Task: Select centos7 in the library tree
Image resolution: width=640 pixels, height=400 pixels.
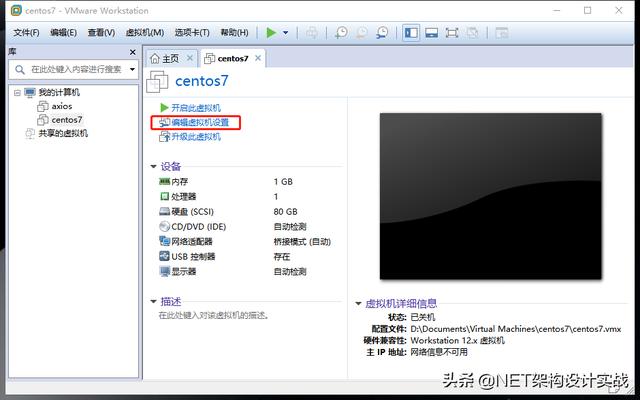Action: pos(67,120)
